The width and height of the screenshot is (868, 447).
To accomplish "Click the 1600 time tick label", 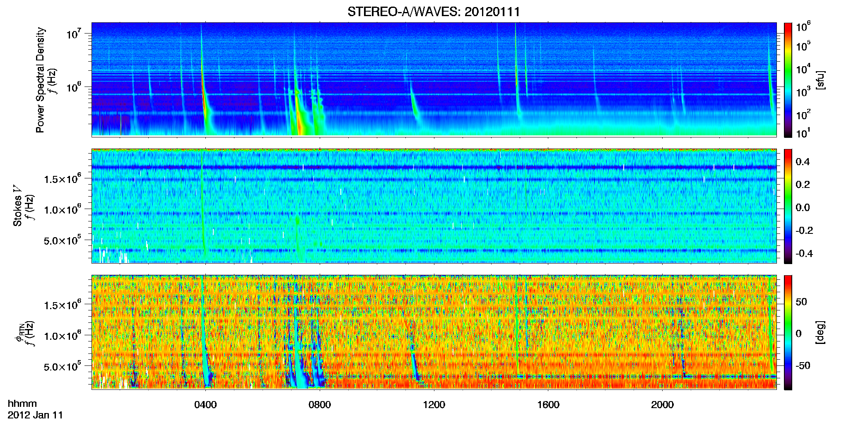I will (x=548, y=405).
